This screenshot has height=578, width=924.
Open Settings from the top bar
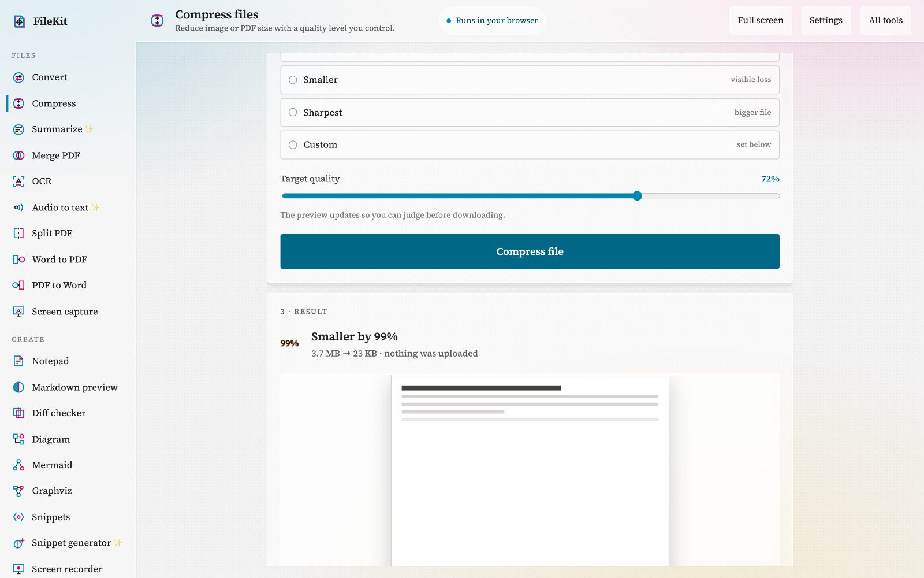pos(826,20)
